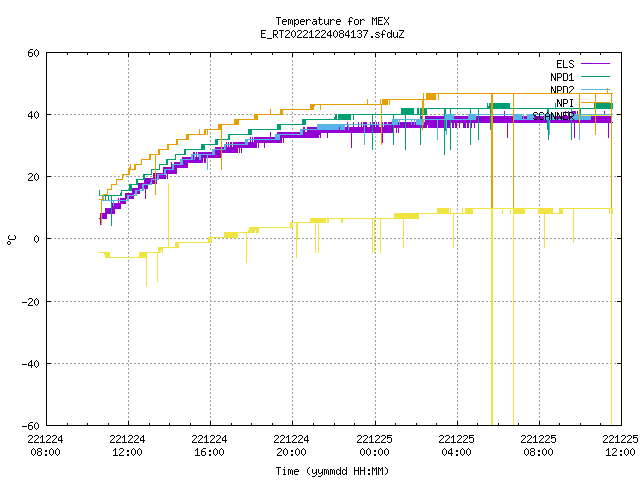Click the x-axis tick label 221224 12:00
The height and width of the screenshot is (480, 640).
tap(127, 446)
